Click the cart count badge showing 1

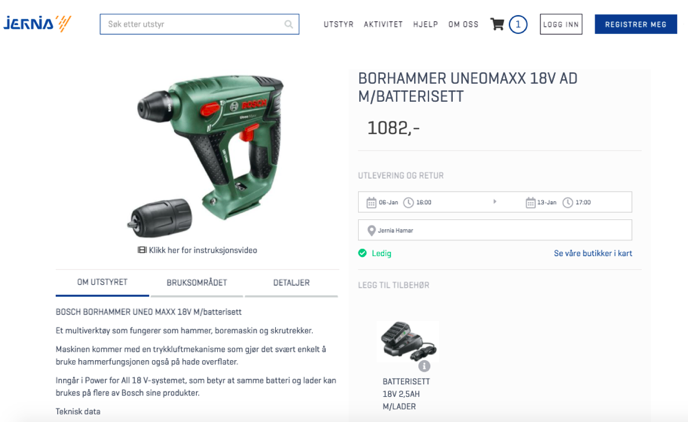518,24
